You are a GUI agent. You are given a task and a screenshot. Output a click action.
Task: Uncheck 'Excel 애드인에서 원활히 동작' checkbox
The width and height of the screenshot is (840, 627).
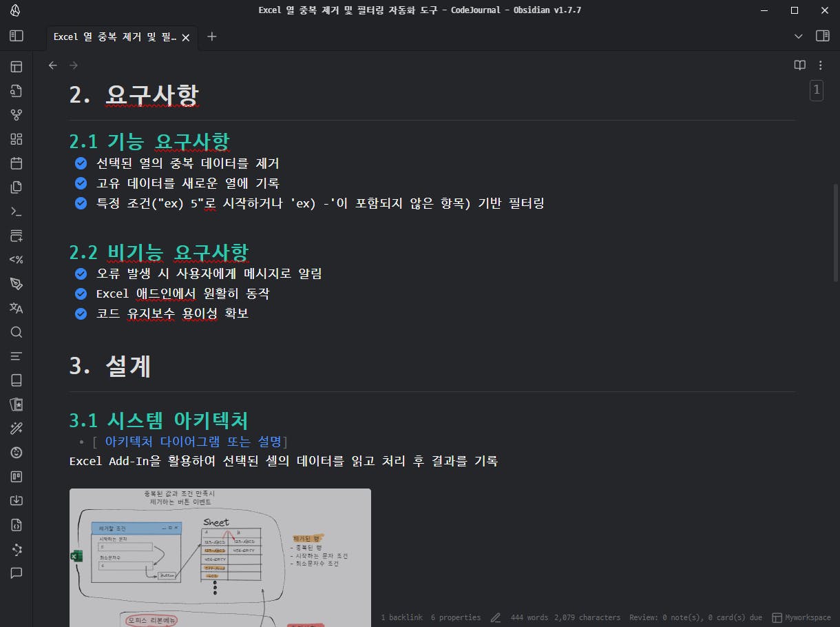click(x=81, y=294)
